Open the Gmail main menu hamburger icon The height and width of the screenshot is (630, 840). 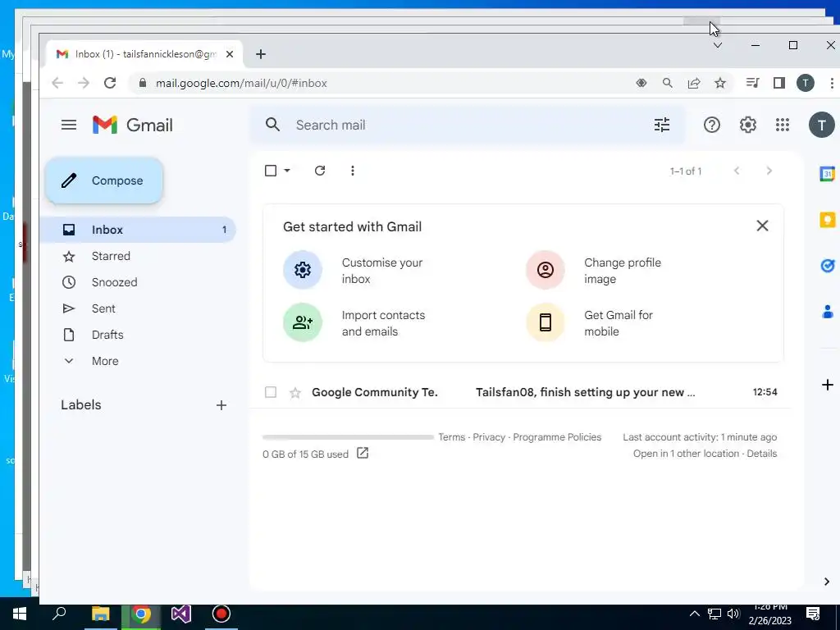coord(69,125)
